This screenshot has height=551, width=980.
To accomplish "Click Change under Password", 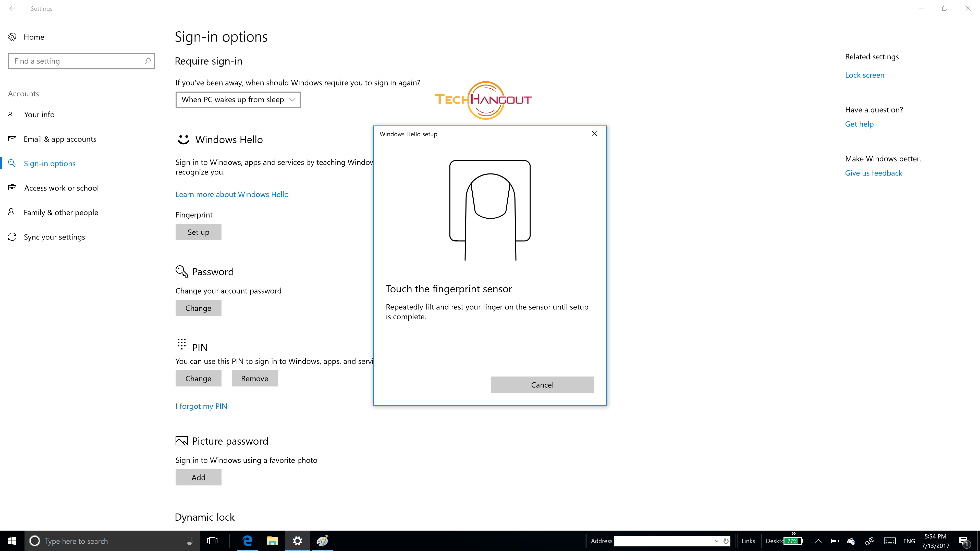I will 198,308.
